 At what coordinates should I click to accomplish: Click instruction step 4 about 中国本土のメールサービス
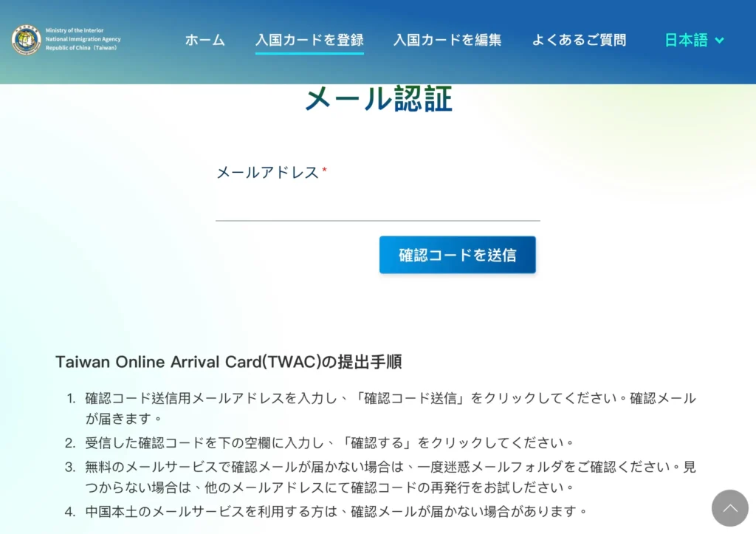click(x=337, y=511)
